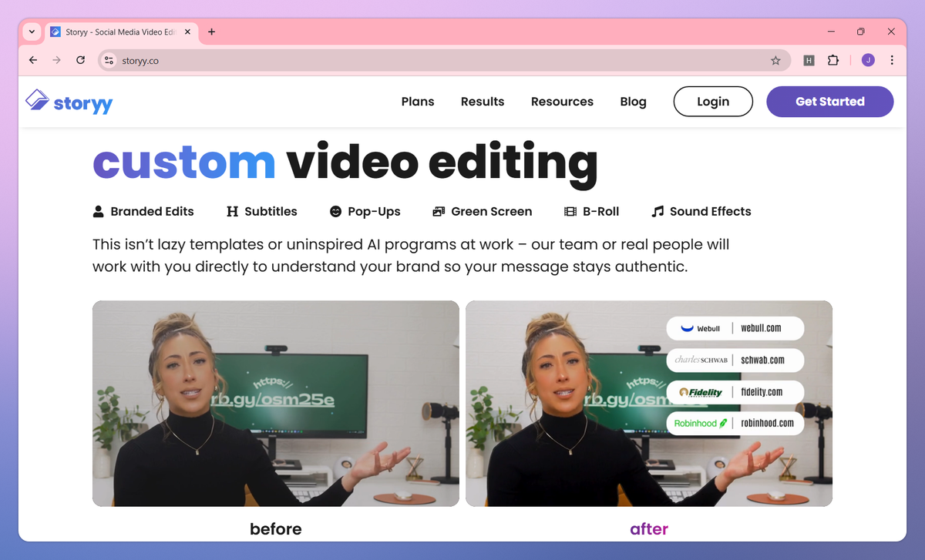Image resolution: width=925 pixels, height=560 pixels.
Task: Click the after video thumbnail
Action: tap(649, 404)
